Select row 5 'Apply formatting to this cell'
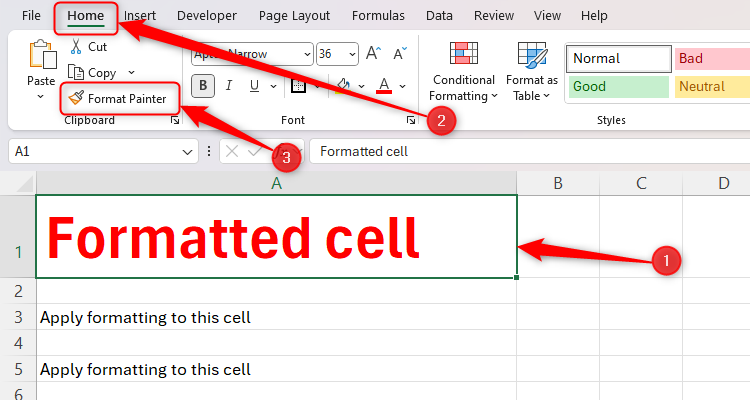The width and height of the screenshot is (750, 400). coord(276,369)
